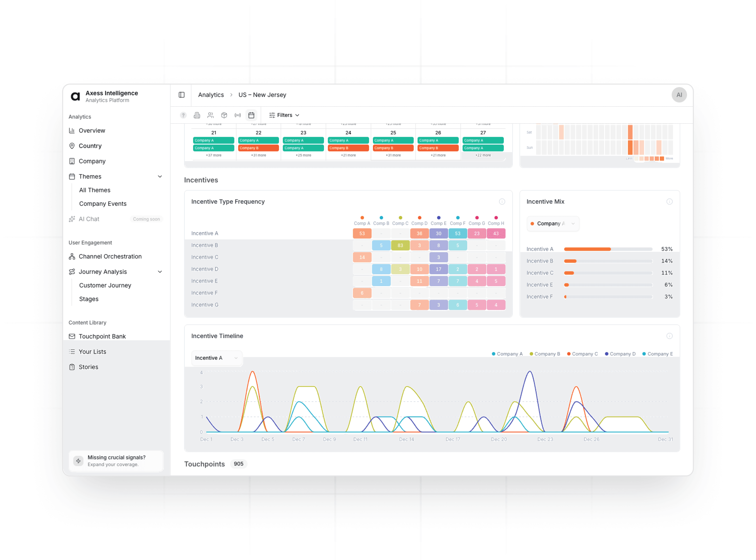Select the broadcast signal toolbar icon

point(238,115)
